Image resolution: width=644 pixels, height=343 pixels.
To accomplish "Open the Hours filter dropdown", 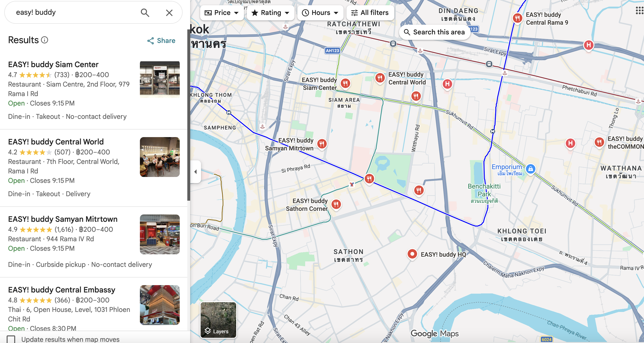I will point(320,13).
